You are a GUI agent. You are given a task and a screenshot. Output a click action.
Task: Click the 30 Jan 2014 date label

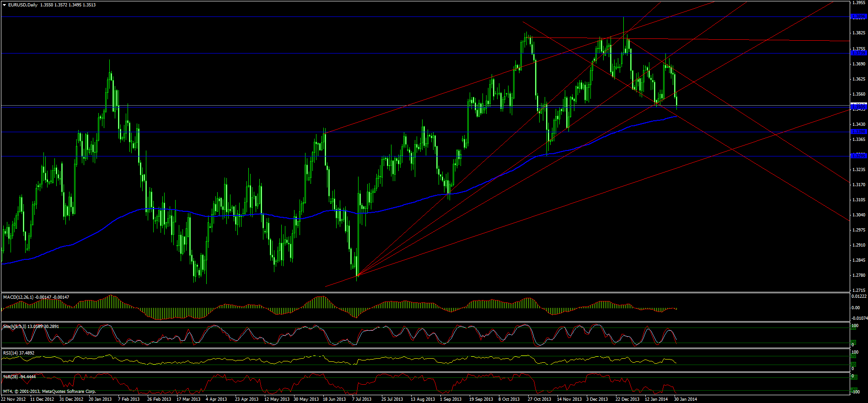pyautogui.click(x=685, y=399)
